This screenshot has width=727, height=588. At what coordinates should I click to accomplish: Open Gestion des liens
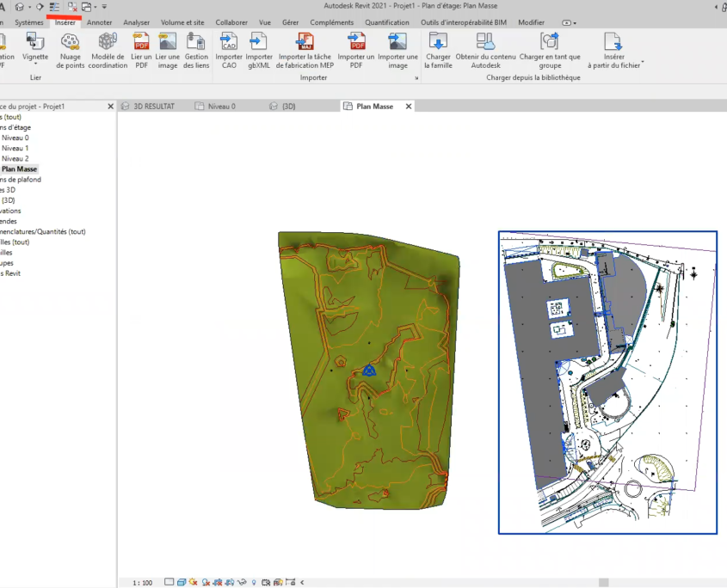[196, 43]
